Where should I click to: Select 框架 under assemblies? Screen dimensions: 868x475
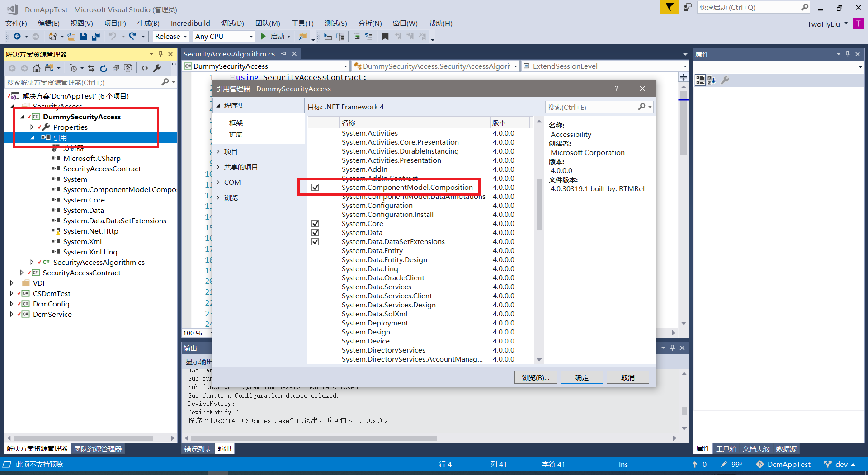(x=236, y=123)
